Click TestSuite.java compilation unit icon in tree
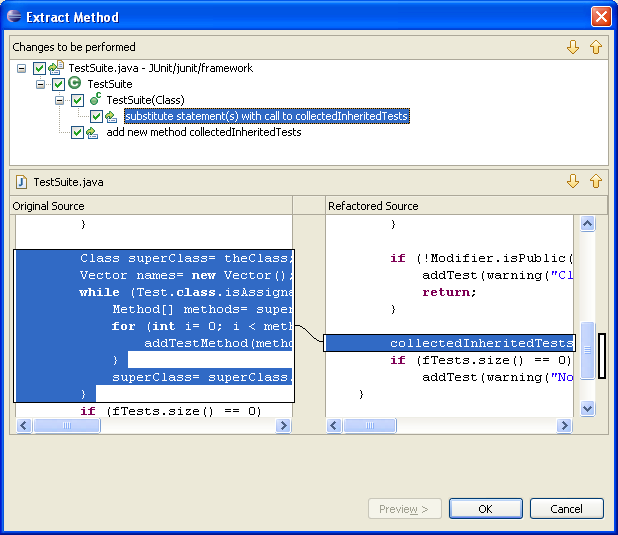The height and width of the screenshot is (535, 618). 56,67
